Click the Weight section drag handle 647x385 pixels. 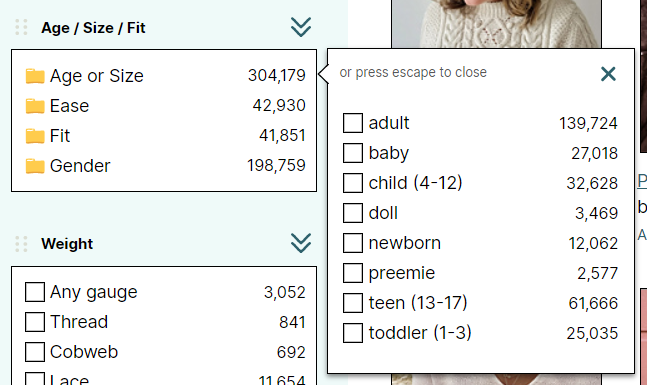tap(21, 244)
